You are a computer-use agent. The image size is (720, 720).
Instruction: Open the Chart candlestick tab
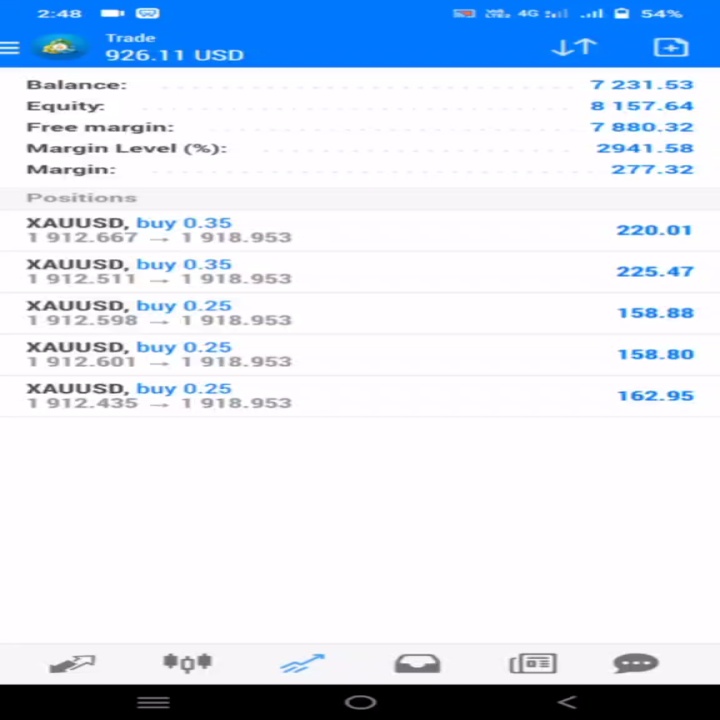pos(187,663)
